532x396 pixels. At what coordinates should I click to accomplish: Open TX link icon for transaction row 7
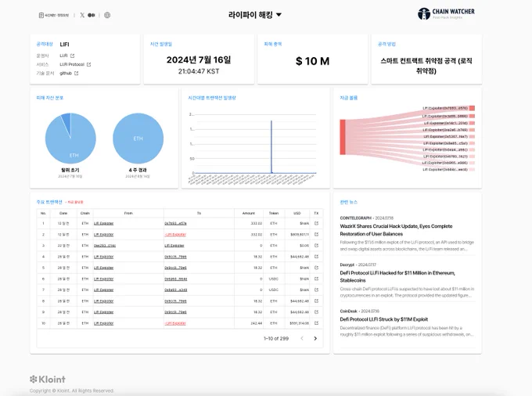316,290
